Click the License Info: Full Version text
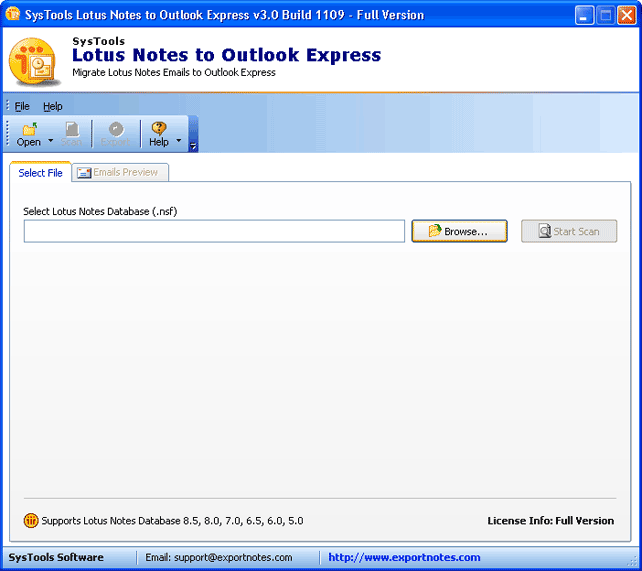642x571 pixels. pos(550,521)
